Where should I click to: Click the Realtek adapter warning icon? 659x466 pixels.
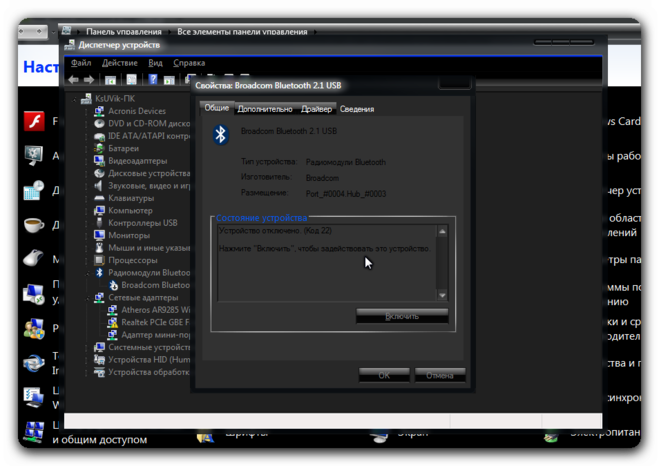click(x=112, y=322)
